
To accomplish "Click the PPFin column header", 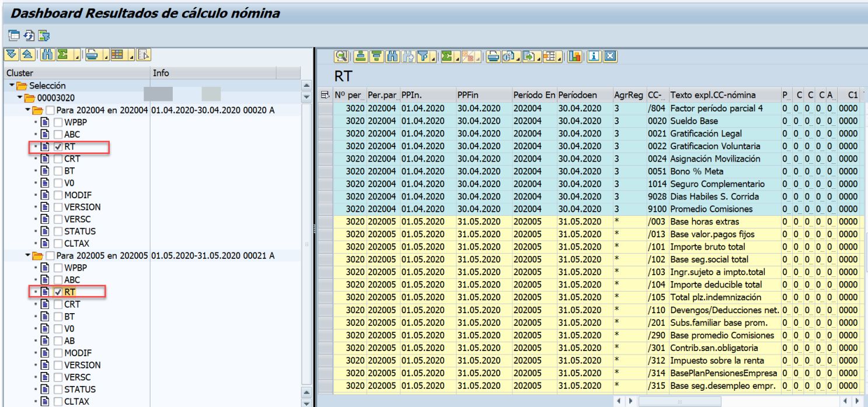I will tap(483, 94).
